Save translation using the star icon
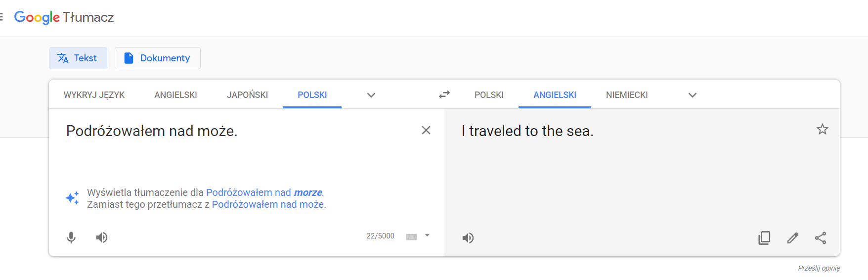This screenshot has height=280, width=868. [x=823, y=129]
